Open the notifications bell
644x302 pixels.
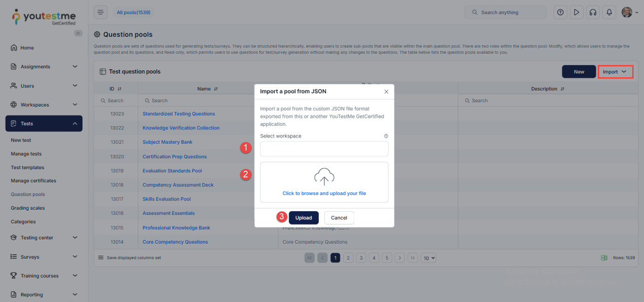(609, 13)
